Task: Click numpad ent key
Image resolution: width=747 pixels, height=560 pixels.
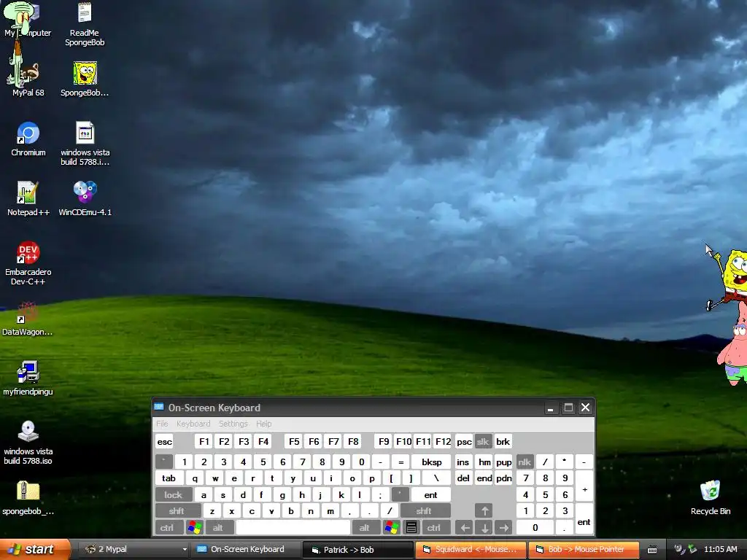Action: (x=584, y=519)
